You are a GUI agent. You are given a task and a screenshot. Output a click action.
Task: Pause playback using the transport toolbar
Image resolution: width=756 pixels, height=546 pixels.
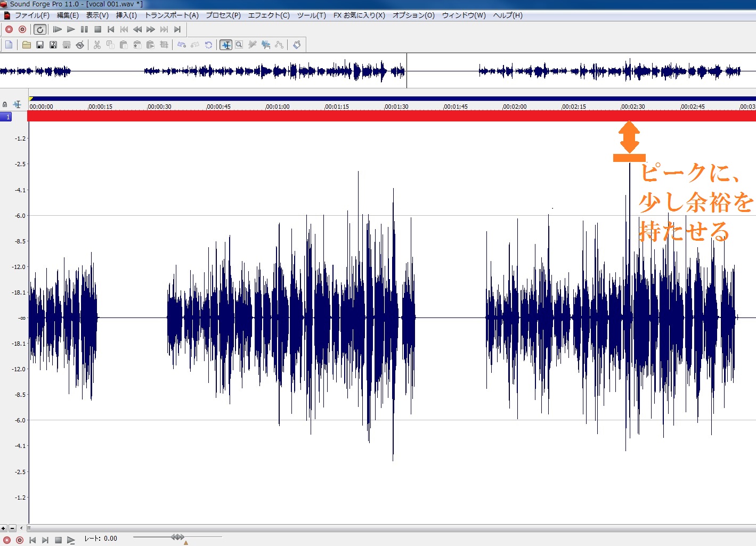84,29
